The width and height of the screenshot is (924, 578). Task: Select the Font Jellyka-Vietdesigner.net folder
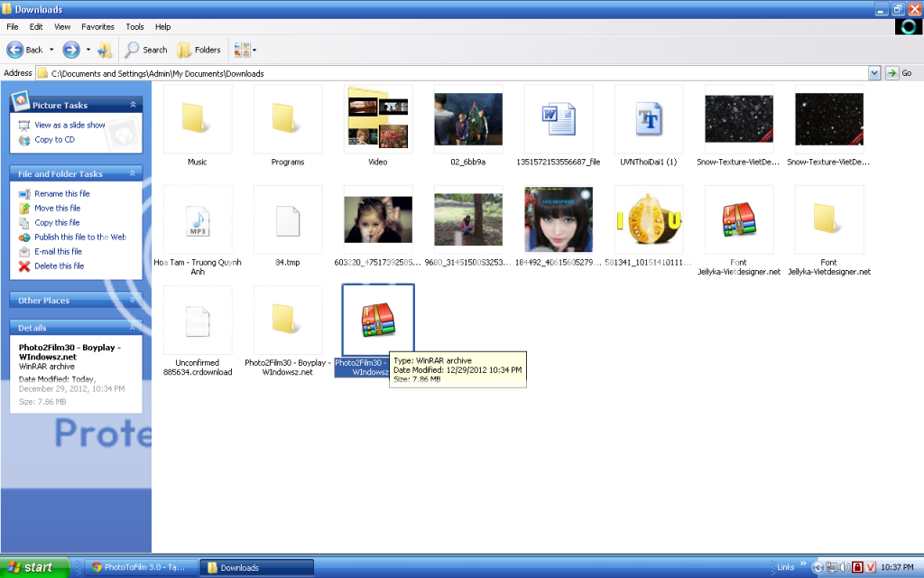828,230
